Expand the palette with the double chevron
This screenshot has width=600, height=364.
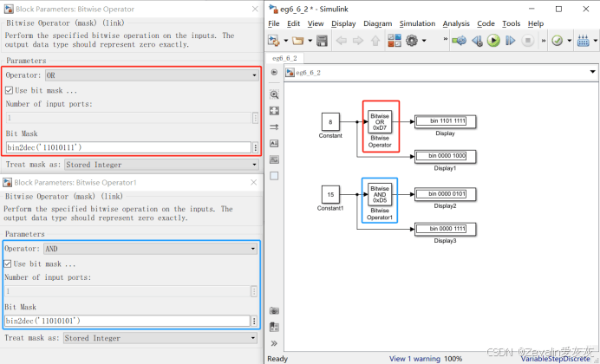click(274, 343)
